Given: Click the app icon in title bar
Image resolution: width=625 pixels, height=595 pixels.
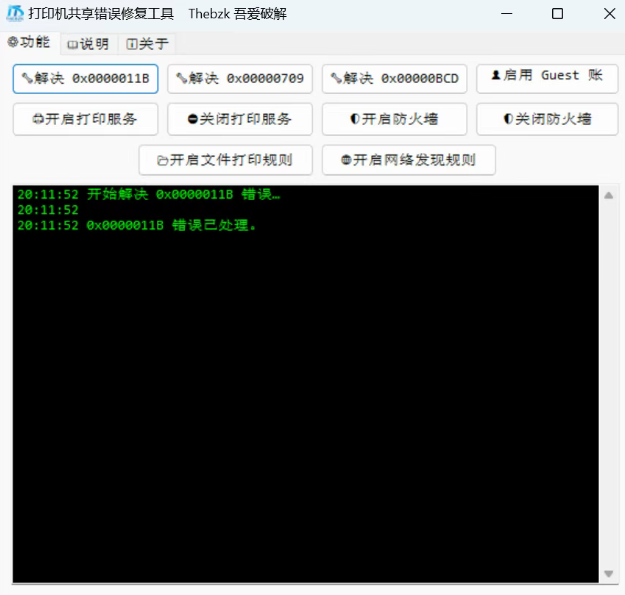Looking at the screenshot, I should [15, 14].
